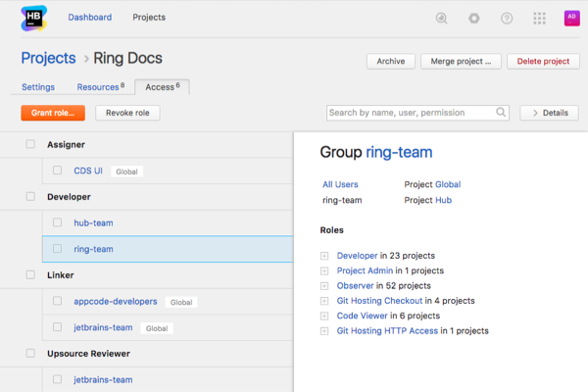The height and width of the screenshot is (392, 588).
Task: Select the ring-team row checkbox
Action: coord(58,249)
